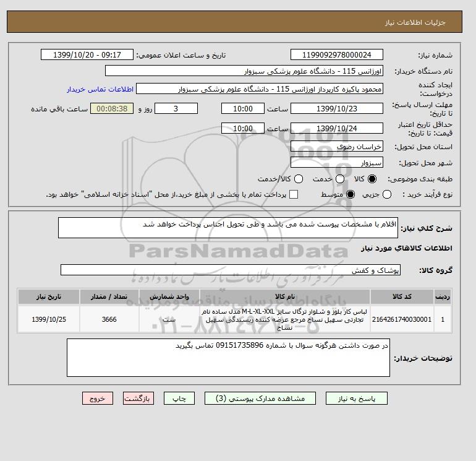Click the جزئیات اطلاعات نیاز page title
Image resolution: width=476 pixels, height=461 pixels.
tap(415, 22)
